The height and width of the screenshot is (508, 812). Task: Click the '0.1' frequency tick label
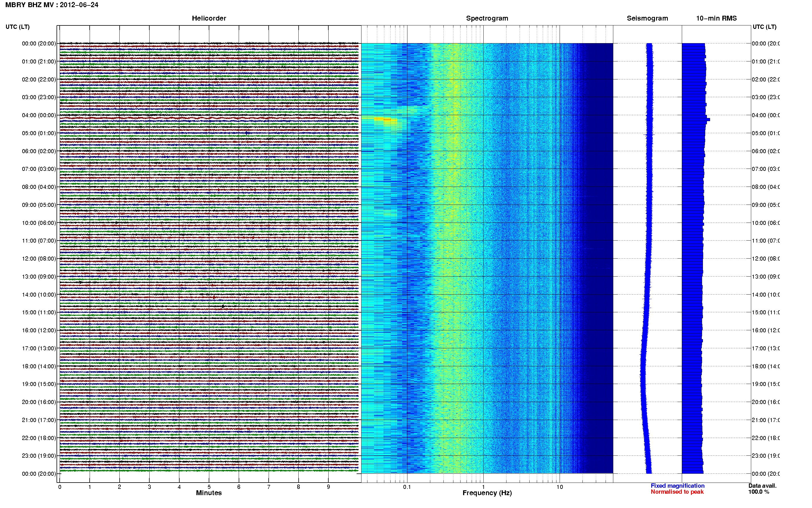tap(407, 487)
